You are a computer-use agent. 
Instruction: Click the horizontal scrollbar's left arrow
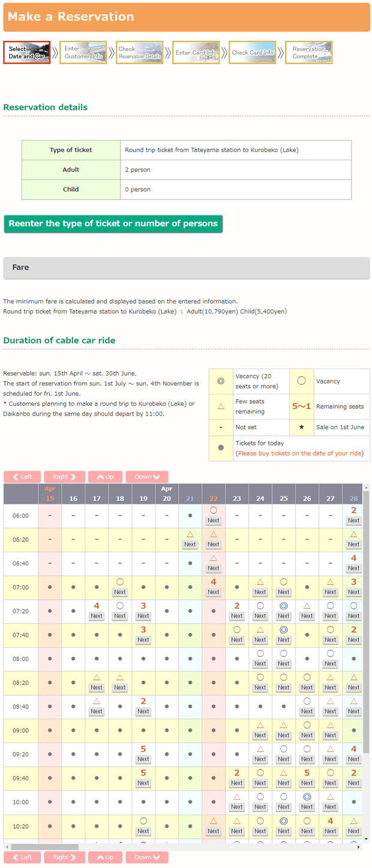(7, 848)
